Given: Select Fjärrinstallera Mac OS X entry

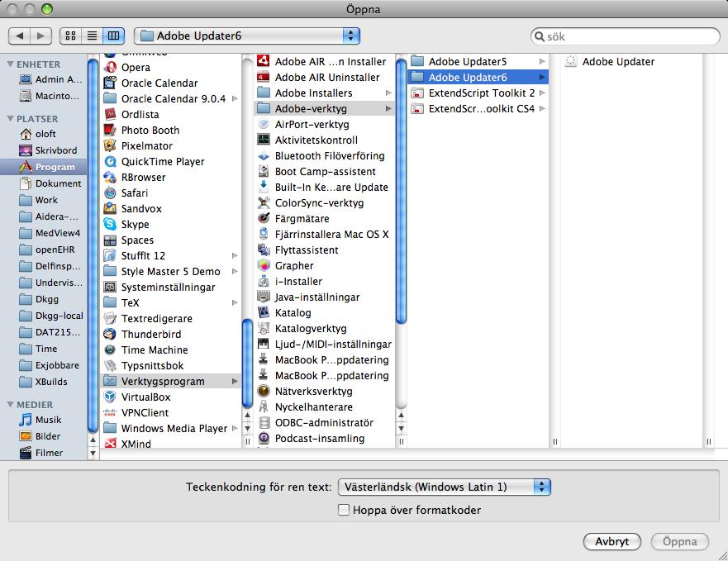Looking at the screenshot, I should pyautogui.click(x=324, y=234).
